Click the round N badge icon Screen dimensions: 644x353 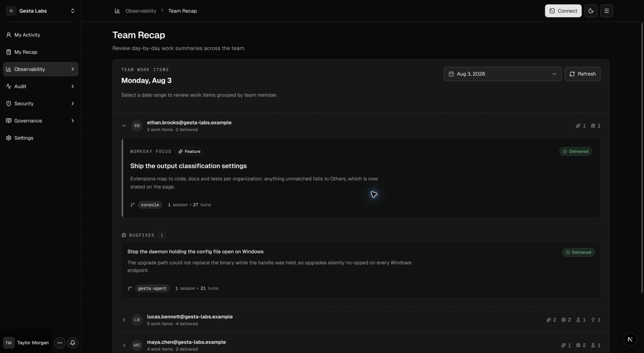click(630, 339)
